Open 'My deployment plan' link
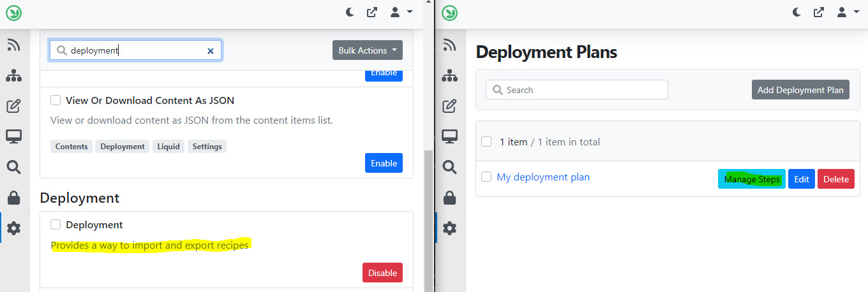This screenshot has width=868, height=292. (x=543, y=177)
